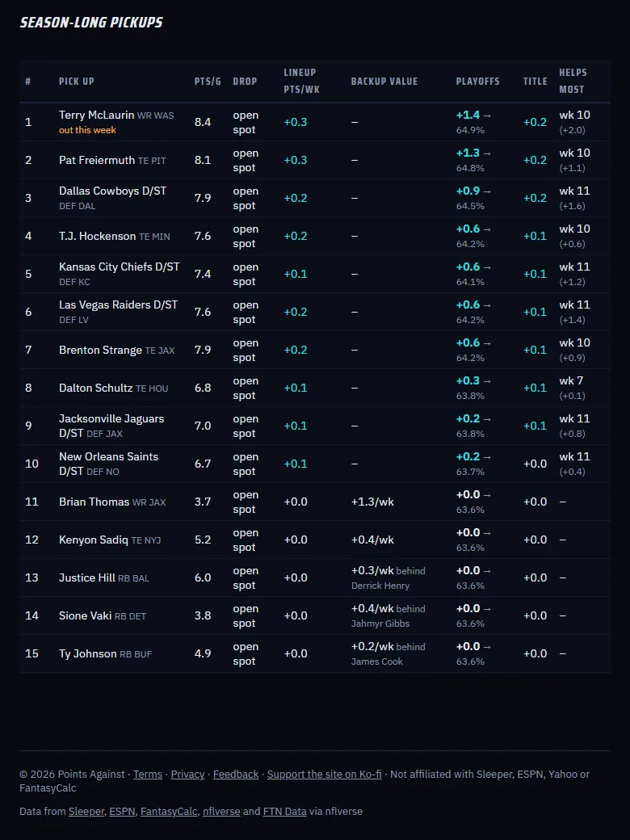Click the Season-Long Pickups heading
The image size is (630, 840).
tap(91, 23)
